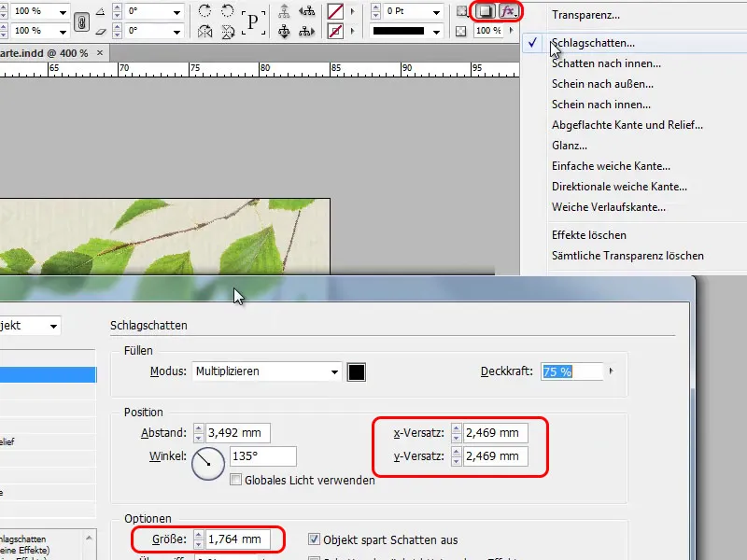Open the stroke type dropdown with black line

(x=436, y=32)
